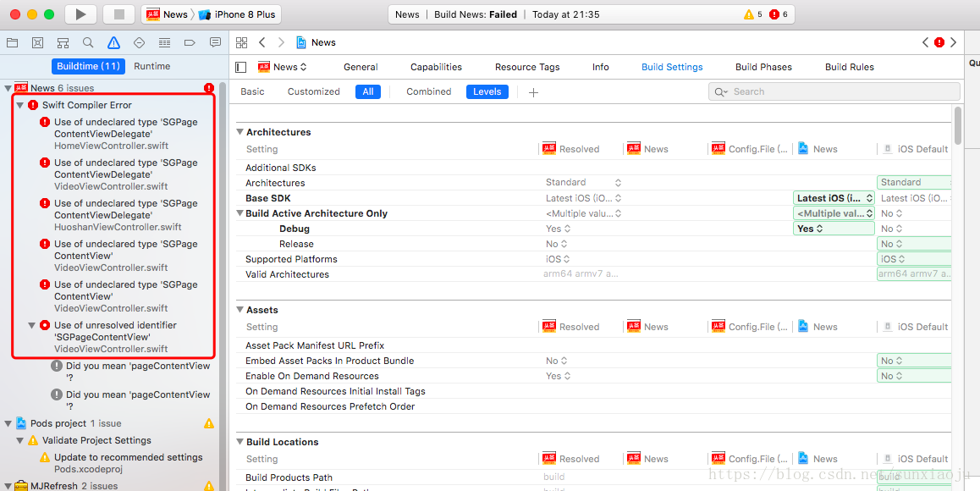
Task: Collapse the Assets section
Action: (x=240, y=310)
